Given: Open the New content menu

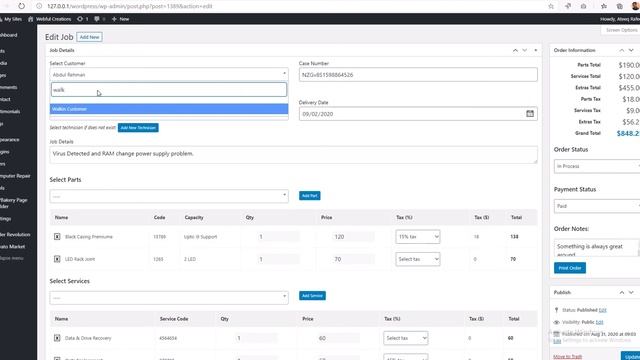Looking at the screenshot, I should point(120,19).
